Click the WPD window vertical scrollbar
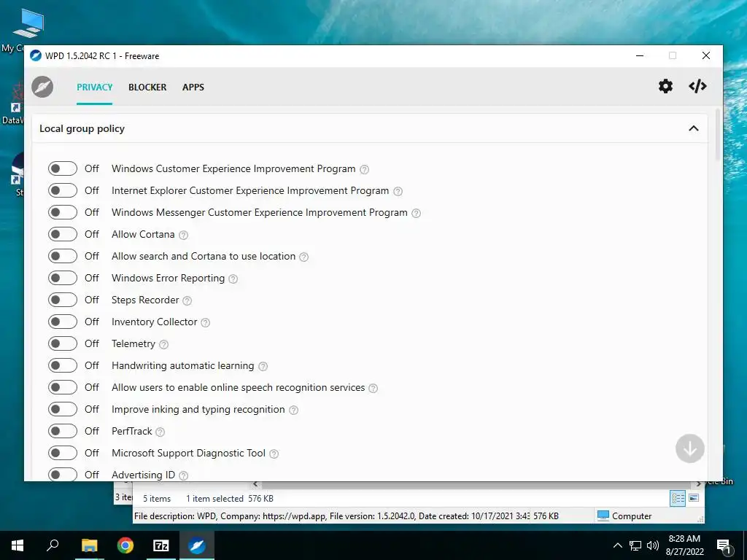The height and width of the screenshot is (560, 747). click(x=718, y=136)
